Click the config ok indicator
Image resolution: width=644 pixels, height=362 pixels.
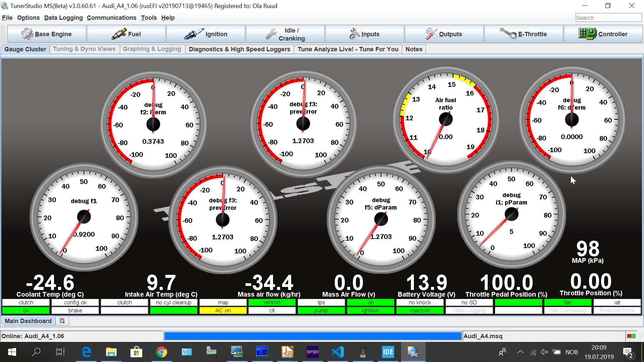(x=75, y=302)
